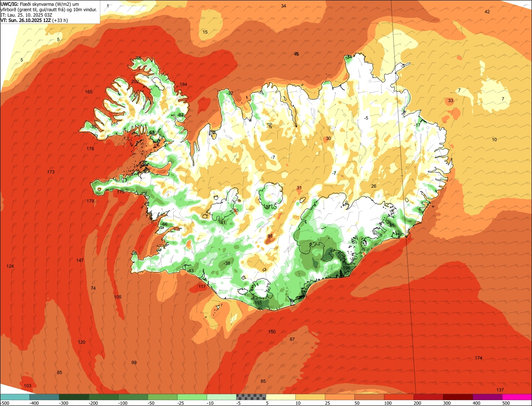Select the crimson swatch between 200 and 300
The height and width of the screenshot is (406, 532).
point(428,397)
